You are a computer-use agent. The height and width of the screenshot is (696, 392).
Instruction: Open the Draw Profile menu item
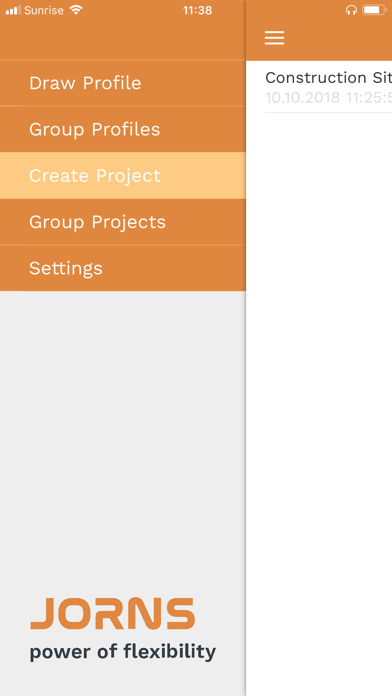(123, 83)
